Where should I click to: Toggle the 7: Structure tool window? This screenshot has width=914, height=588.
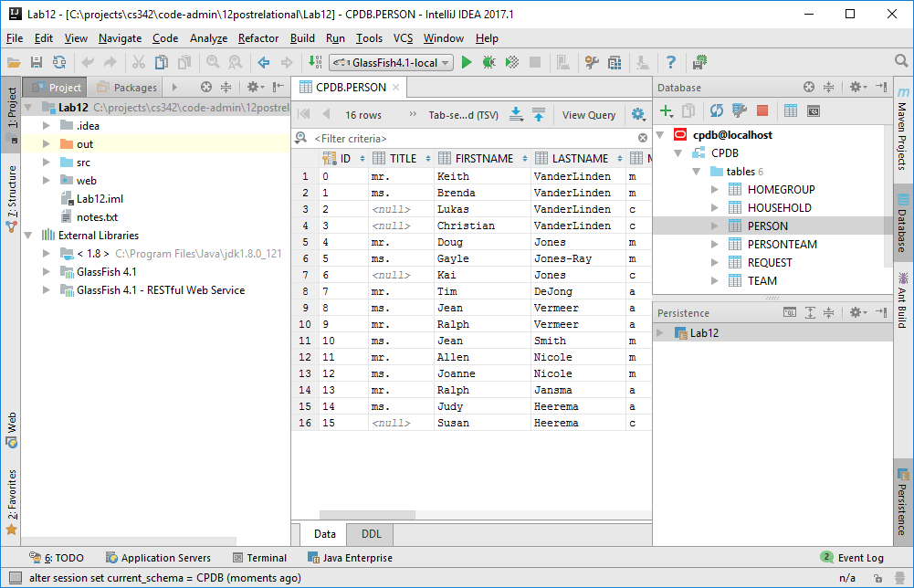(12, 198)
